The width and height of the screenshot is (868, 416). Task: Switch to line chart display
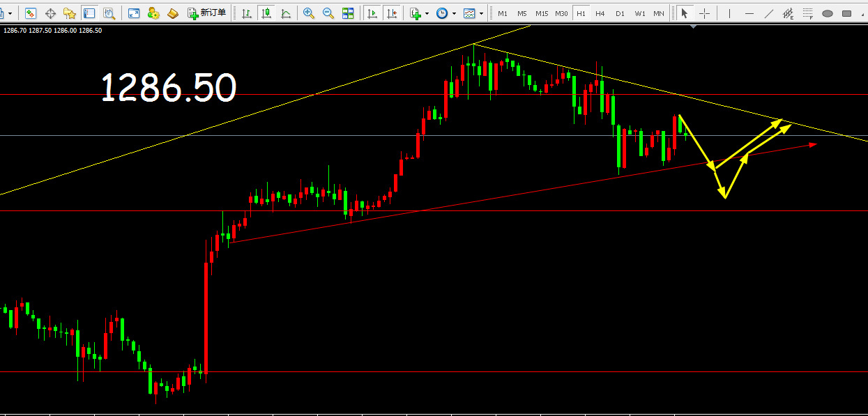pos(286,13)
